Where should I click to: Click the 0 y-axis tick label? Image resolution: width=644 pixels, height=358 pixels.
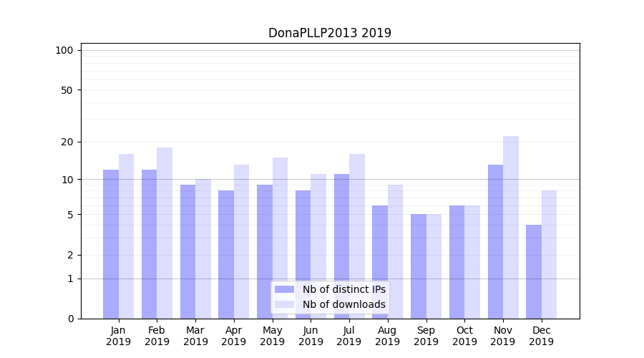click(x=70, y=319)
